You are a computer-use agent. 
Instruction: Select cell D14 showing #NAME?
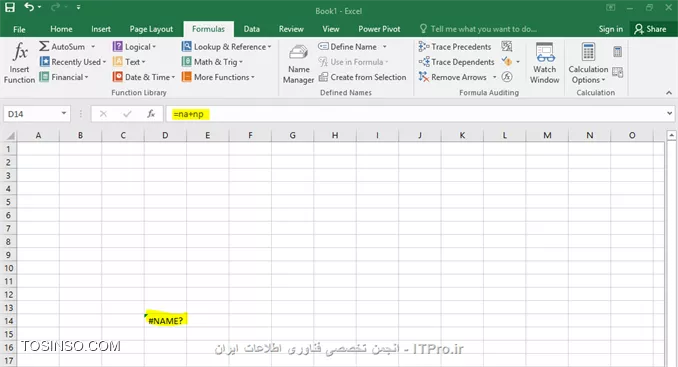click(165, 321)
